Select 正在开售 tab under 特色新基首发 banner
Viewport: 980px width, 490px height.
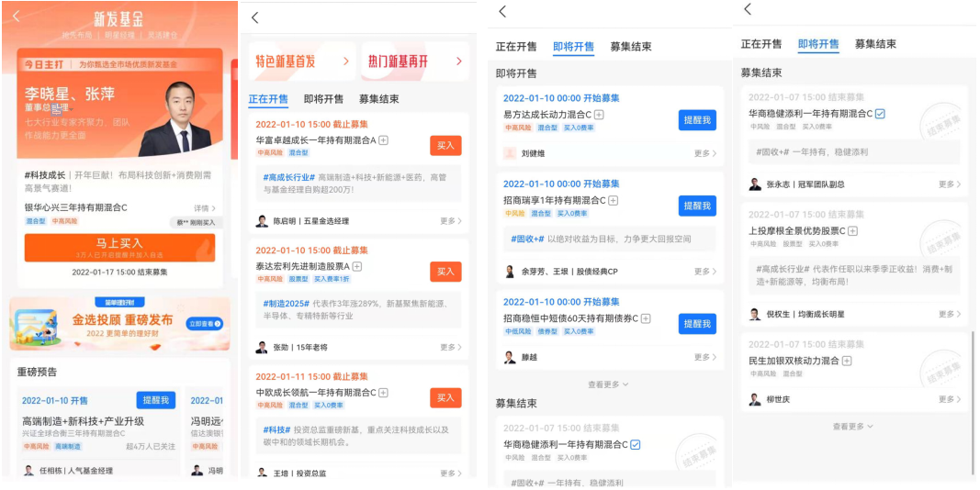(268, 99)
